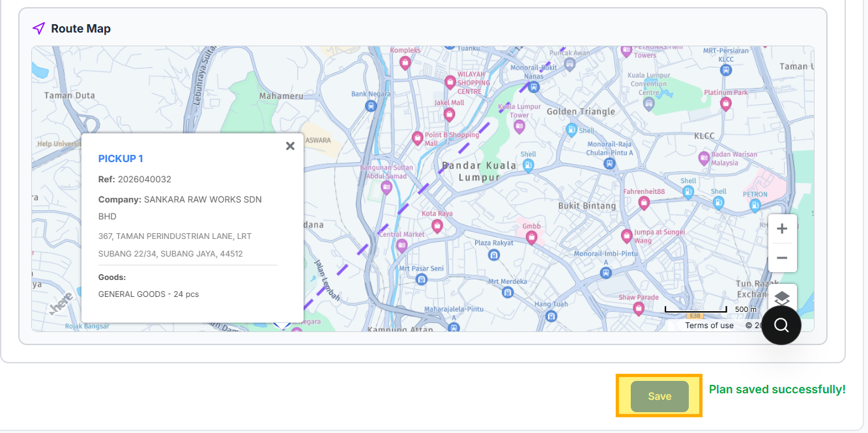Select the Kota Raya shopping pin
Screen dimensions: 868x433
(x=437, y=226)
